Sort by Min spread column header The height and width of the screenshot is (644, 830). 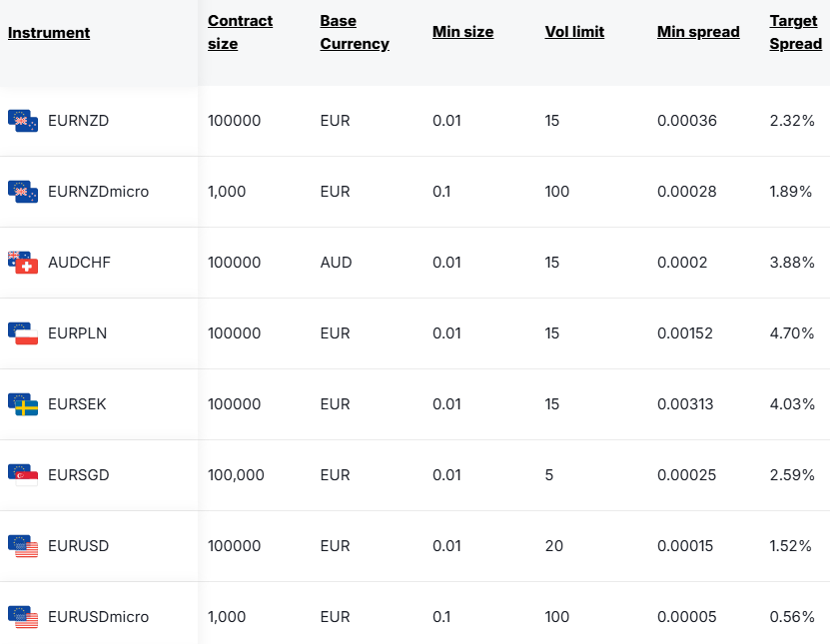(x=698, y=32)
